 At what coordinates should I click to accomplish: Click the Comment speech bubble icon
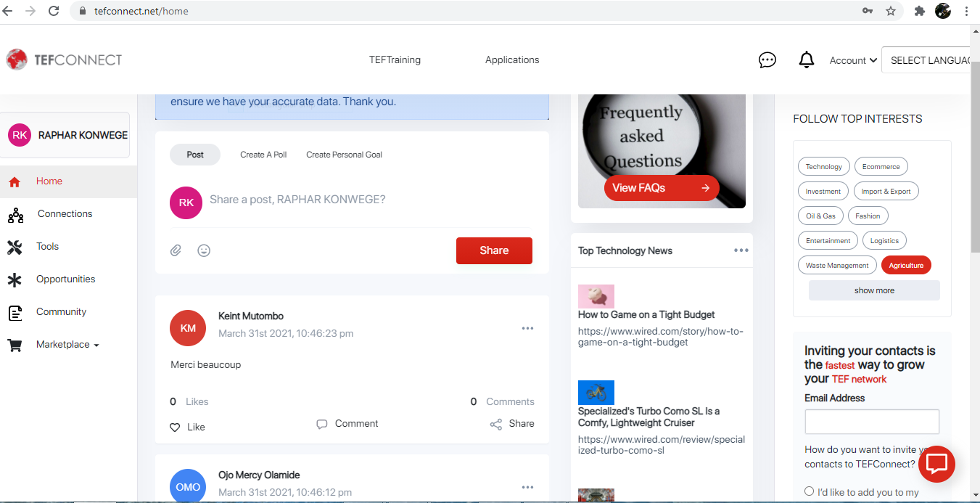(x=322, y=424)
